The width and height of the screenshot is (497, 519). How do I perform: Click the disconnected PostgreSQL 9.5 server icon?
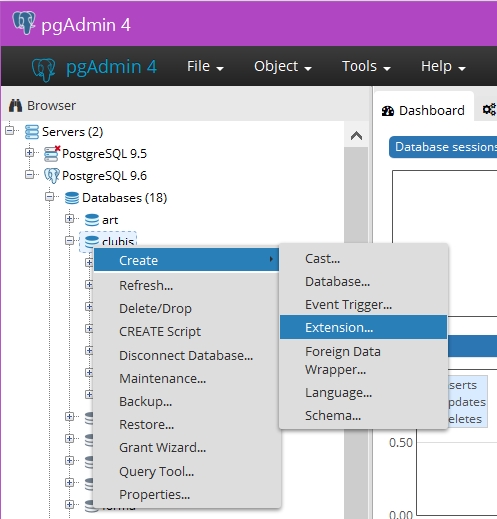(52, 153)
